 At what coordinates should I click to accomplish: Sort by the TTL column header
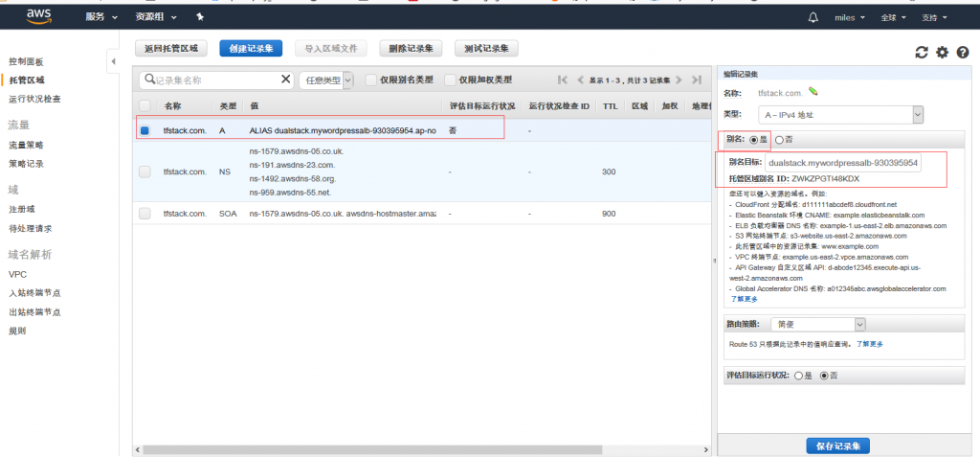[610, 106]
